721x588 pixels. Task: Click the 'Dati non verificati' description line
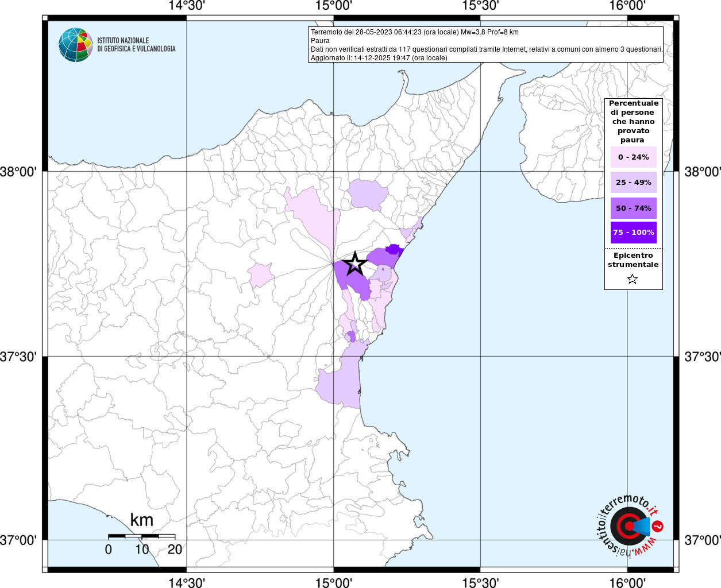(x=486, y=49)
